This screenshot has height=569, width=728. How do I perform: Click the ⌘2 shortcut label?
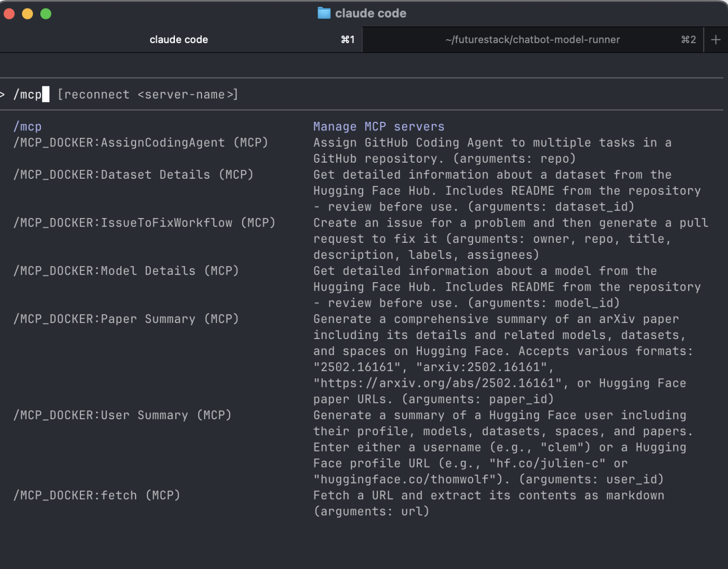click(688, 39)
